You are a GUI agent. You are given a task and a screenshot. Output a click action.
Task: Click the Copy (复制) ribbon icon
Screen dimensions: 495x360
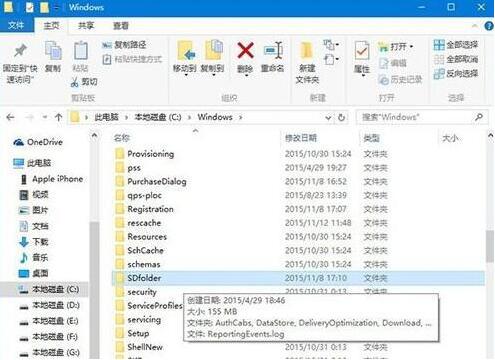click(x=53, y=51)
